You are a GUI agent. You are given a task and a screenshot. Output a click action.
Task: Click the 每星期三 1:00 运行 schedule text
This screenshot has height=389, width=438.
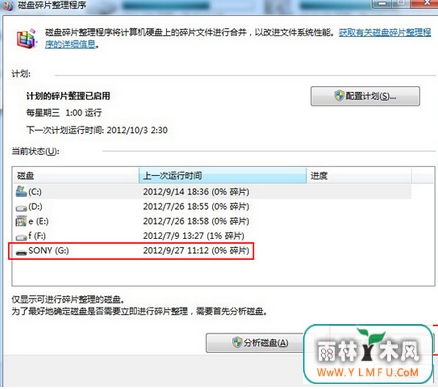pos(64,113)
